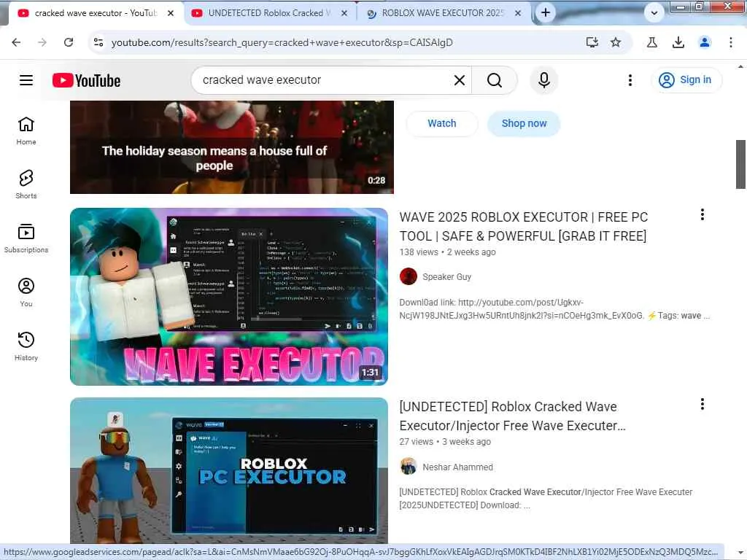Viewport: 747px width, 560px height.
Task: Open the holiday season ad video thumbnail
Action: click(x=231, y=147)
